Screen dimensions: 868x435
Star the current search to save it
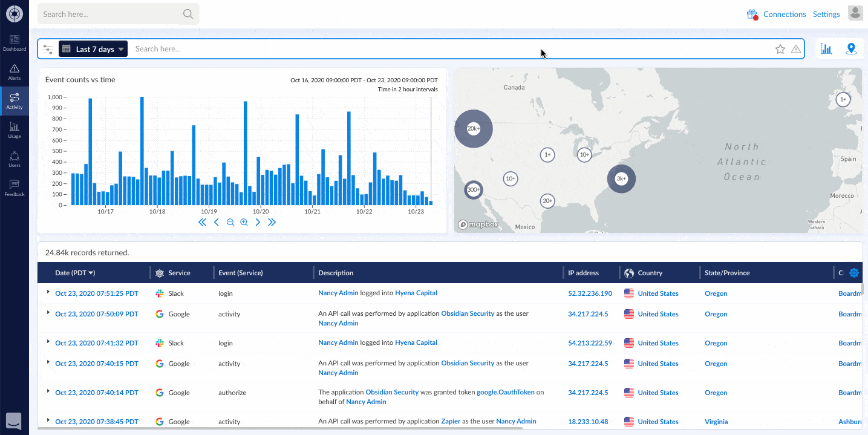(780, 49)
